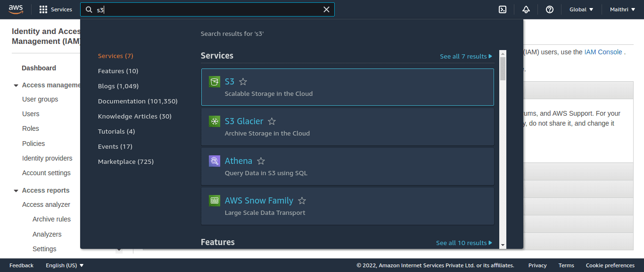Click the AWS Snow Family service icon
The width and height of the screenshot is (644, 272).
(x=215, y=201)
